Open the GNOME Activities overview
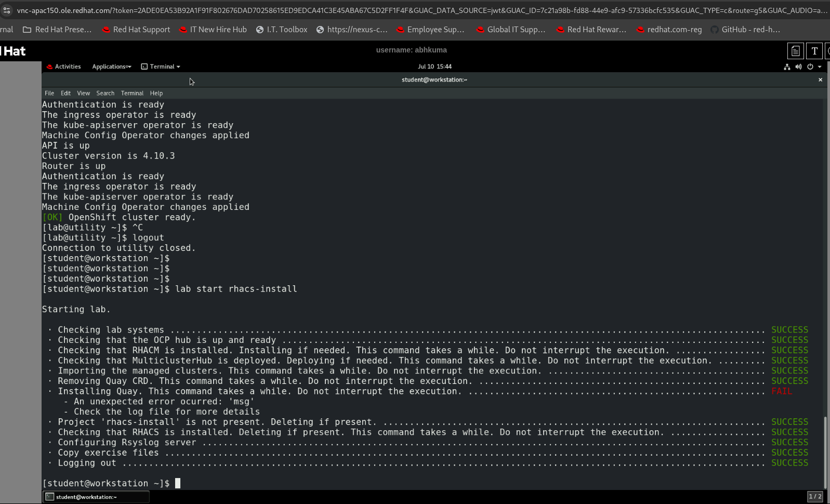The width and height of the screenshot is (830, 504). tap(63, 67)
